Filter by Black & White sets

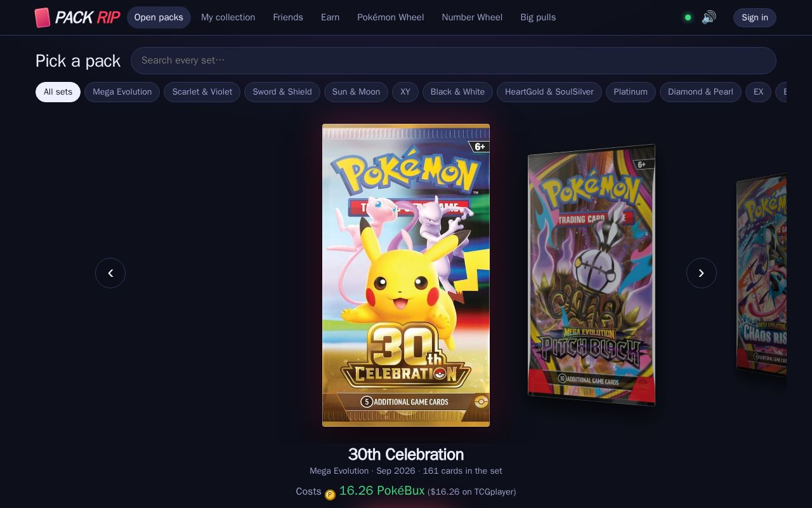coord(457,92)
